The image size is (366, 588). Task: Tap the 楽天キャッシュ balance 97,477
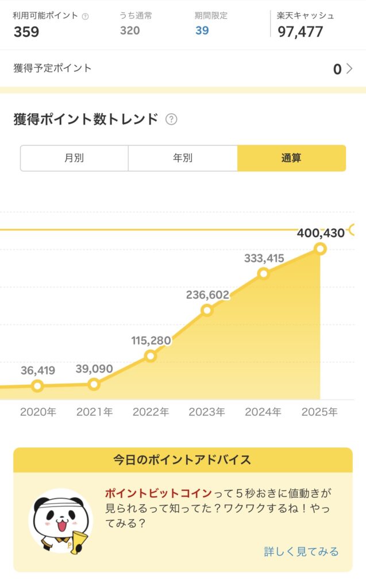point(300,32)
